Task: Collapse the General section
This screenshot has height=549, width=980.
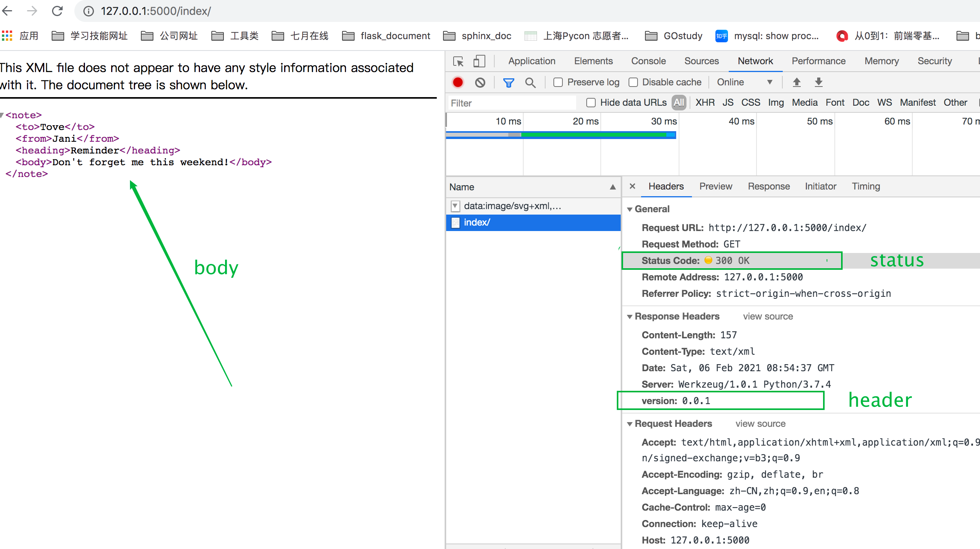Action: click(630, 209)
